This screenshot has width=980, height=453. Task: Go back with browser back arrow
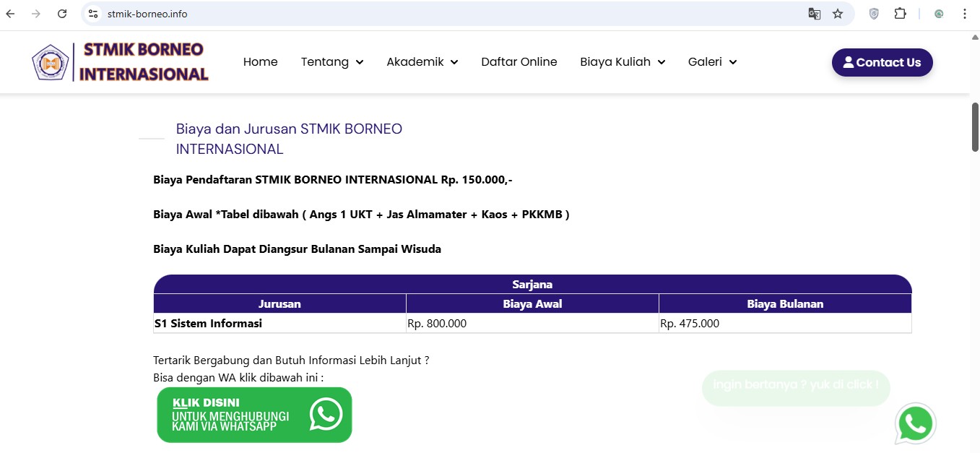point(10,14)
